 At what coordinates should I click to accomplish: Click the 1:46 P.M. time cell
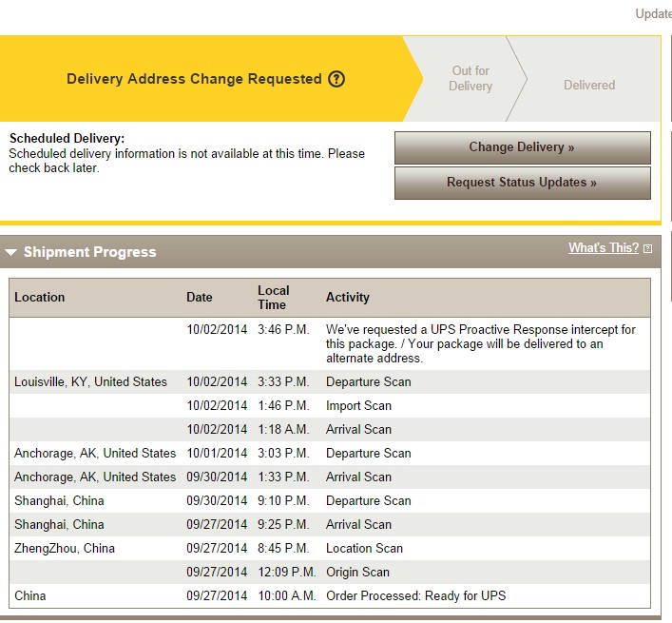coord(283,405)
